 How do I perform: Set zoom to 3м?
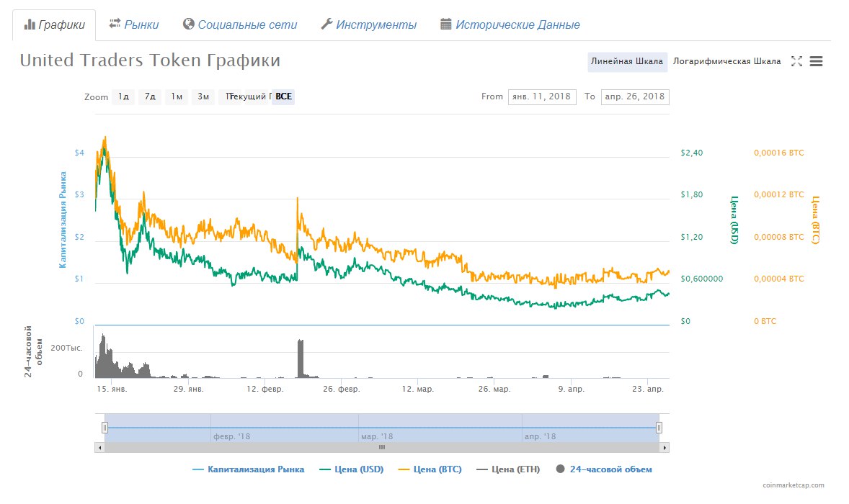(203, 96)
